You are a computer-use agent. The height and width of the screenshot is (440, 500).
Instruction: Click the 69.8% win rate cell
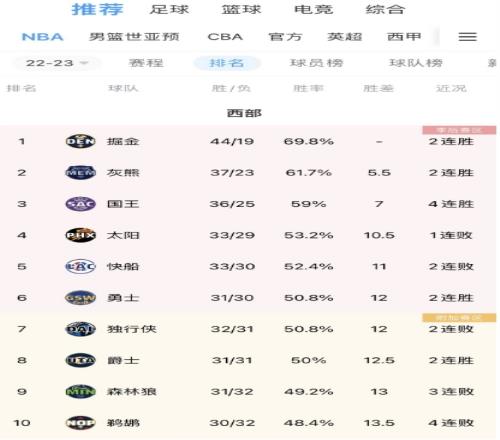(x=309, y=141)
